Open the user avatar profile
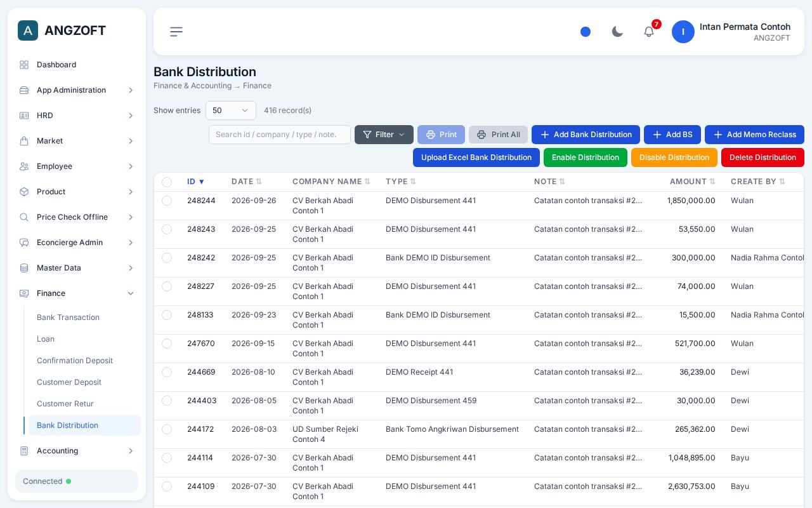Viewport: 812px width, 508px height. pos(683,32)
